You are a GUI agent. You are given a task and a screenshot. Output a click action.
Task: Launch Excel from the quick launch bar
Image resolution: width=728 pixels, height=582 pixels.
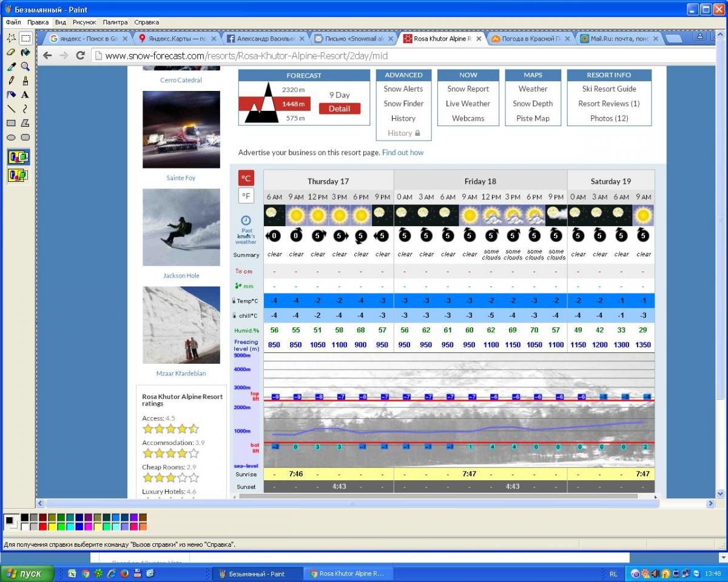[72, 573]
